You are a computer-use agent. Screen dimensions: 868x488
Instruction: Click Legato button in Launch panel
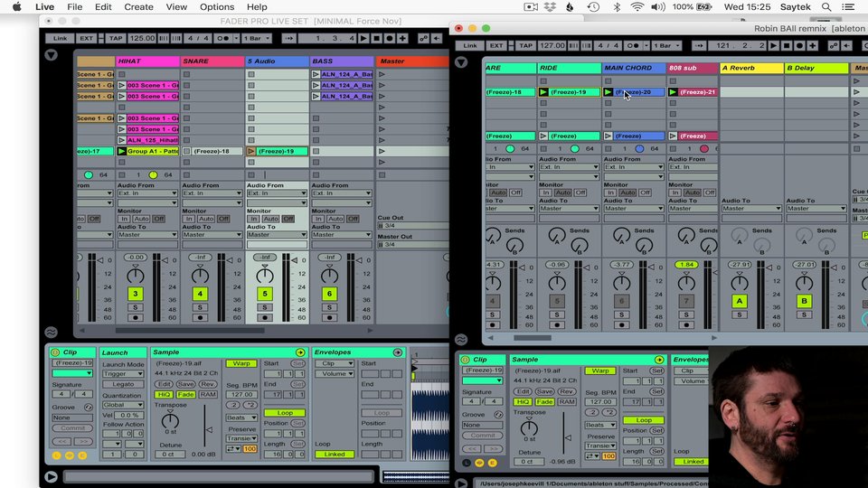(123, 384)
